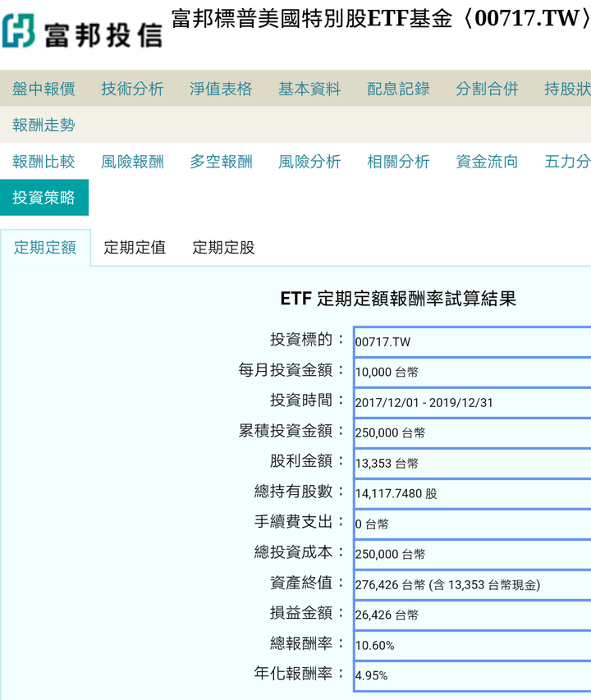Click the 00717.TW investment target value

[x=383, y=342]
